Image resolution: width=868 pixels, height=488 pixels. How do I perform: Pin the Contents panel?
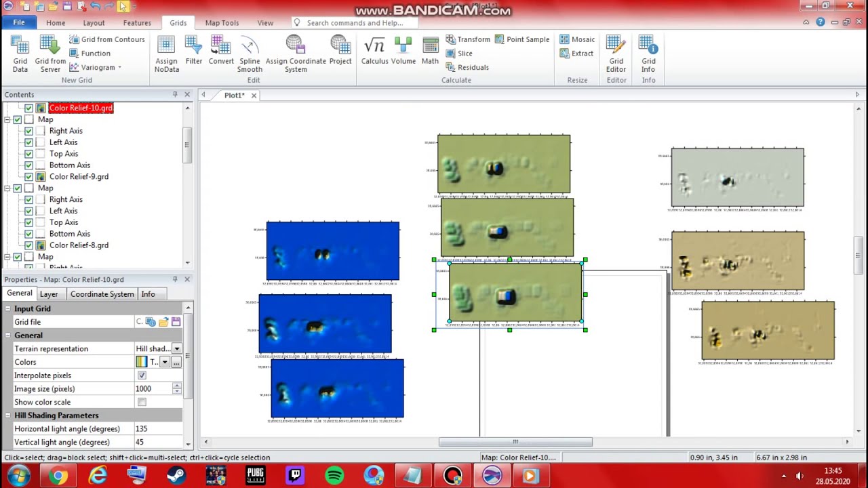175,94
